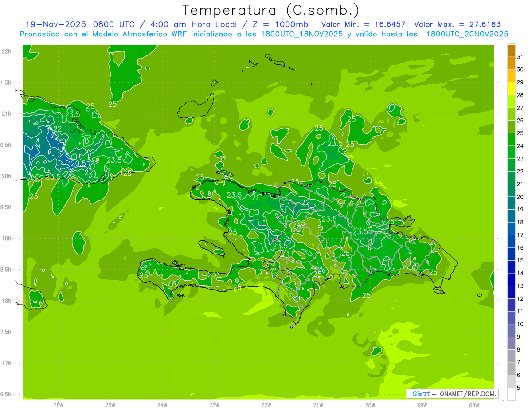532x411 pixels.
Task: Click the legend scale value "8"
Action: [x=519, y=350]
